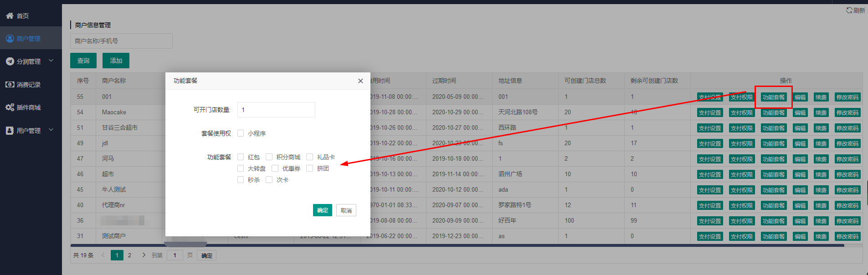Click 功能套餐 for merchant 001
The height and width of the screenshot is (275, 868).
[x=774, y=97]
